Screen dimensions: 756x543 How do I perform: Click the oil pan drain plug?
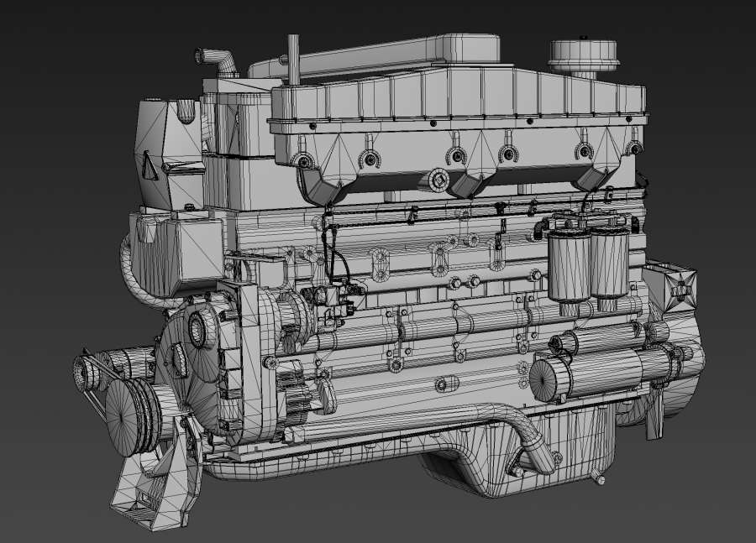click(x=601, y=480)
